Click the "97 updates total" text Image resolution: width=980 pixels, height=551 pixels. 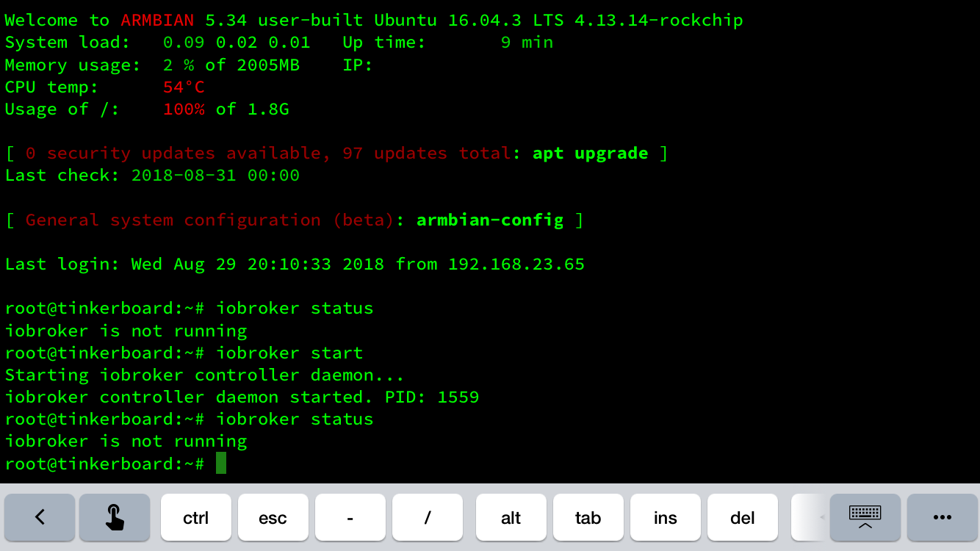click(x=427, y=153)
